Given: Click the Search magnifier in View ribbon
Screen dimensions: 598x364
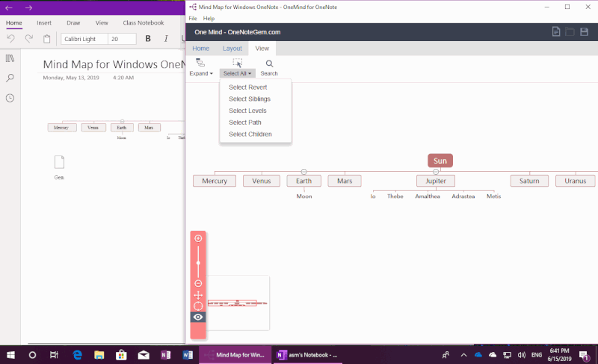Looking at the screenshot, I should click(x=269, y=64).
